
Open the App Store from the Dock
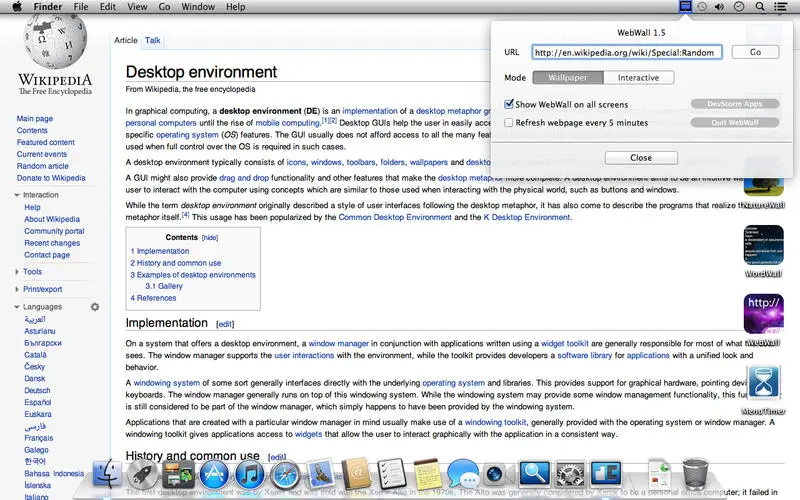(x=214, y=474)
